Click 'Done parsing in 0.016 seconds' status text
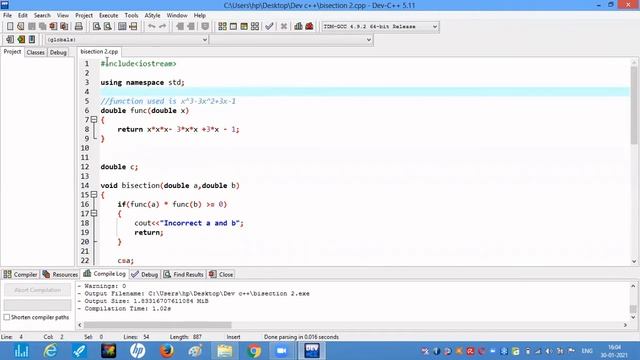 point(301,337)
